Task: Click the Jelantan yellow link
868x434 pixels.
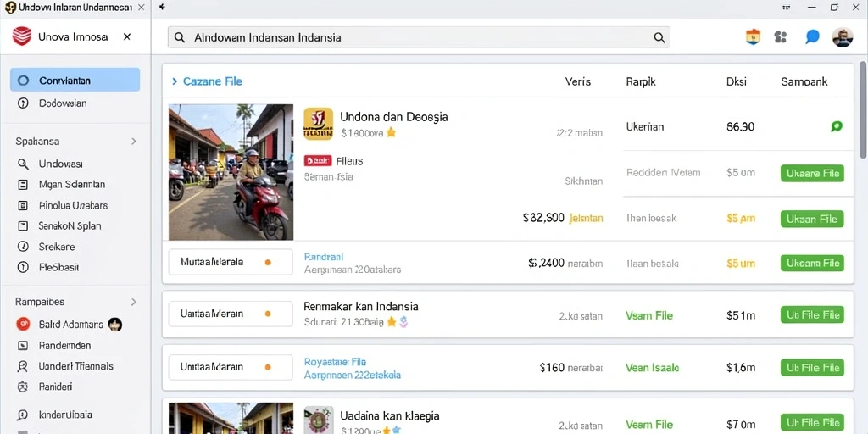Action: 587,218
